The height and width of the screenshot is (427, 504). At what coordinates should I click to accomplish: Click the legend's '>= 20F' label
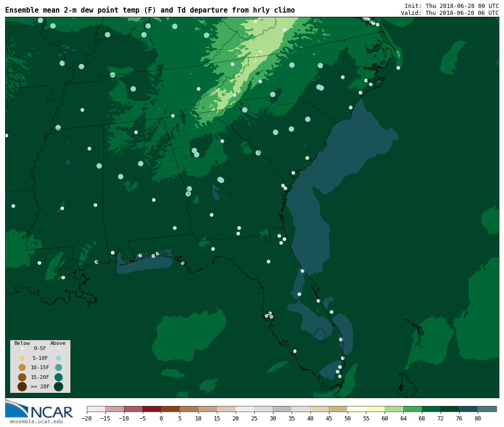[x=40, y=386]
